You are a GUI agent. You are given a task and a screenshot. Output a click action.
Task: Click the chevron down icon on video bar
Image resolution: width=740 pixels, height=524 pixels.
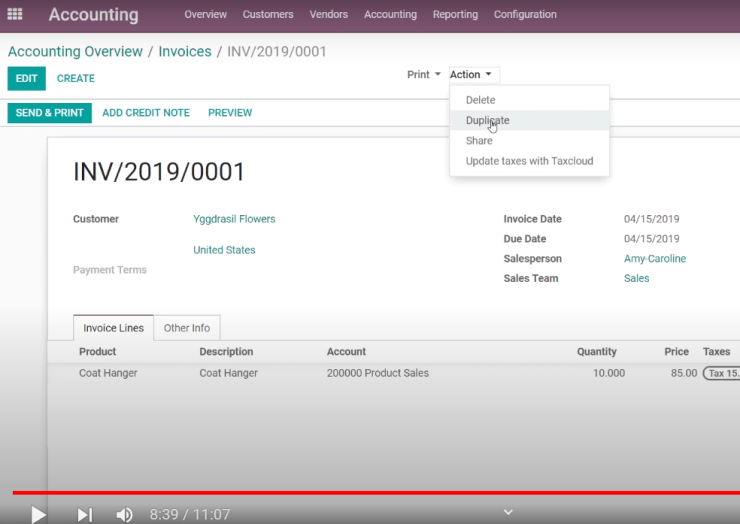(x=508, y=512)
